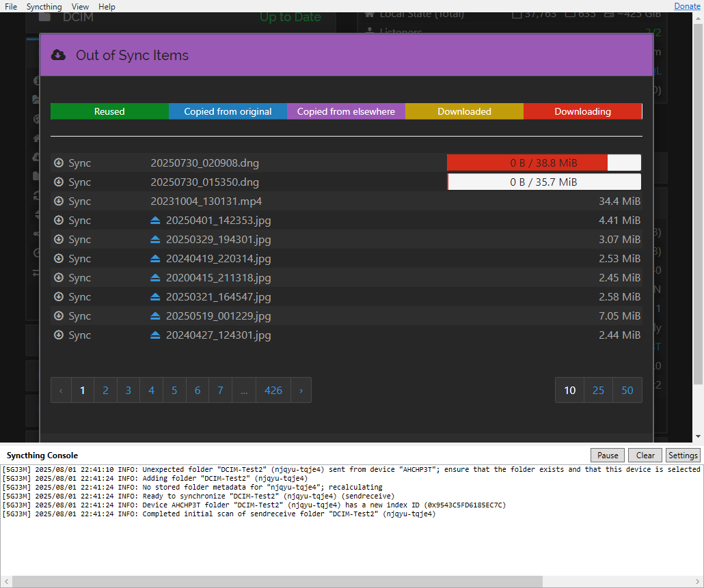Click the 'Completed initial scan' console line
This screenshot has width=704, height=588.
219,514
